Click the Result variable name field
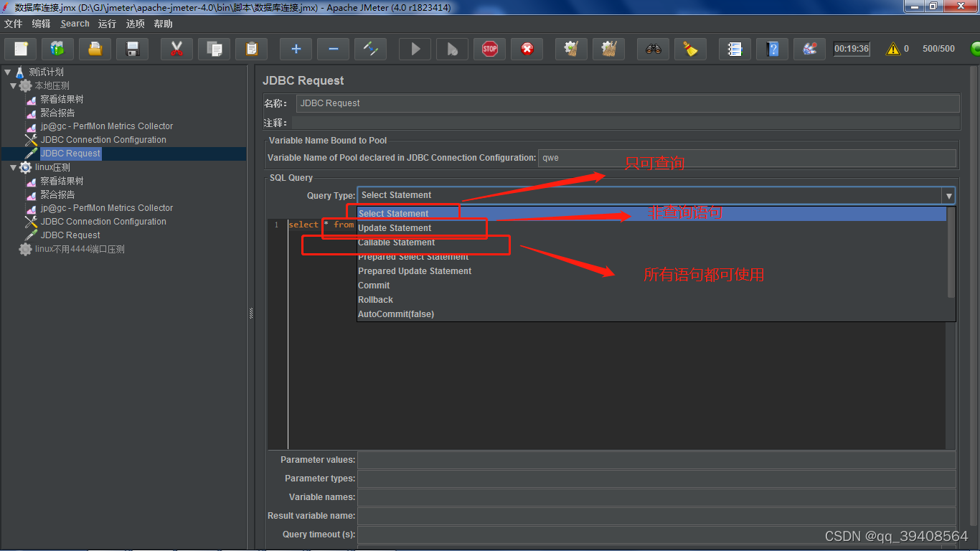Viewport: 980px width, 551px height. (x=656, y=516)
